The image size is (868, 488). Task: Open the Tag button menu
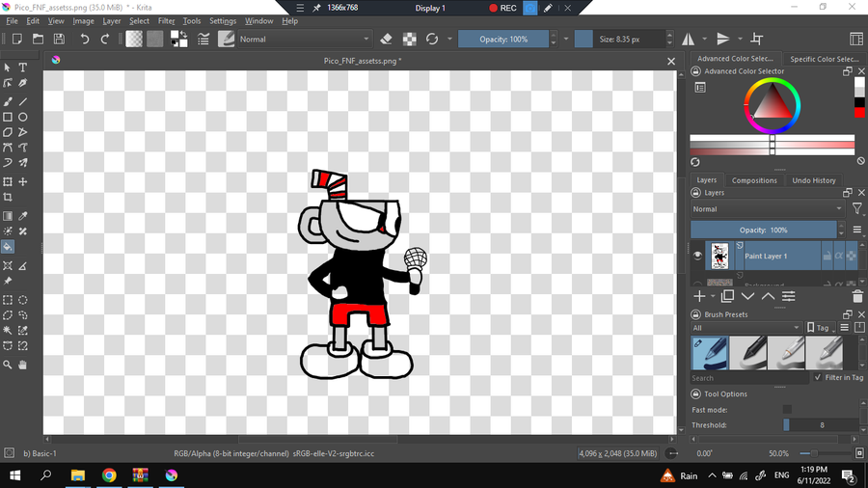tap(822, 328)
